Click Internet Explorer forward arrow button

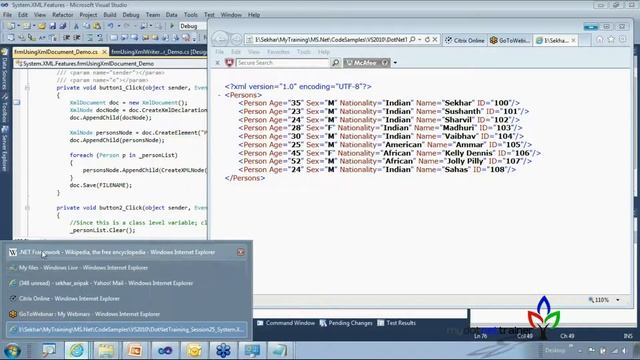coord(236,40)
